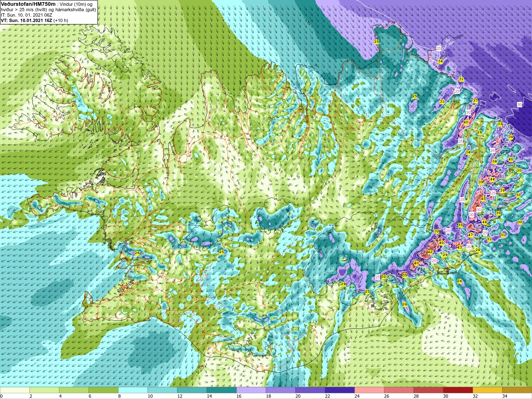Screen dimensions: 532x399
Task: Click the 6–8 m/s olive green legend swatch
Action: [x=103, y=390]
